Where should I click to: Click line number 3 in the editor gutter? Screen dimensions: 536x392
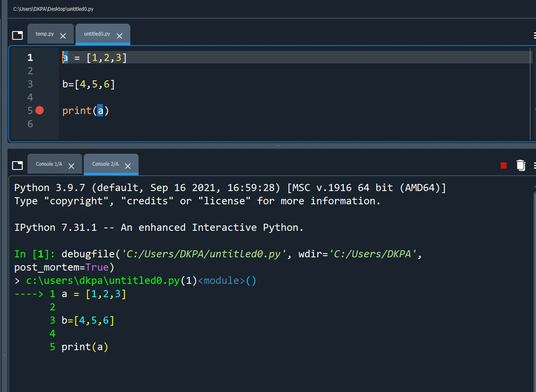[x=30, y=84]
